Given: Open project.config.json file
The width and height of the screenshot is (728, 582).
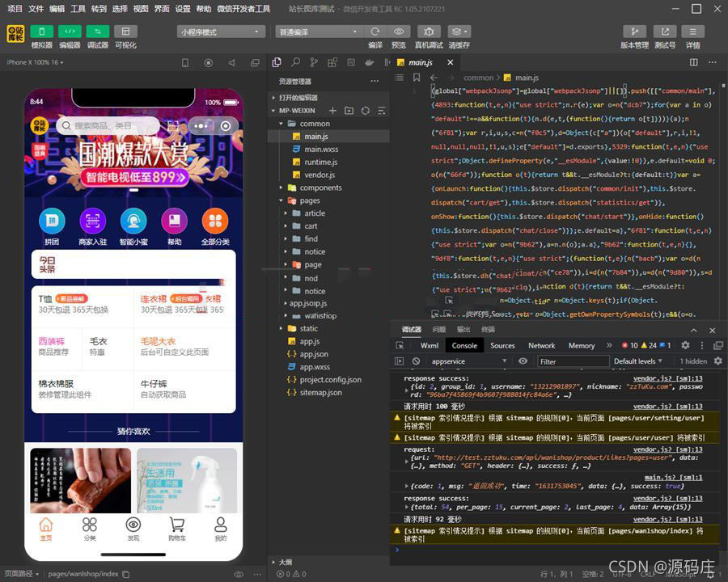Looking at the screenshot, I should tap(331, 380).
